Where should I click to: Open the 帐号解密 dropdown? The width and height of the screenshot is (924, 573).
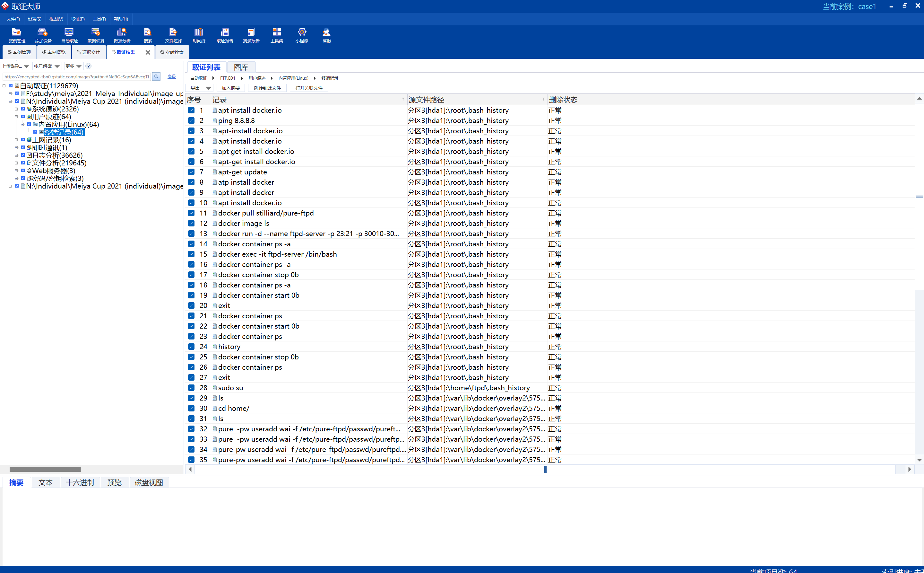pos(47,66)
